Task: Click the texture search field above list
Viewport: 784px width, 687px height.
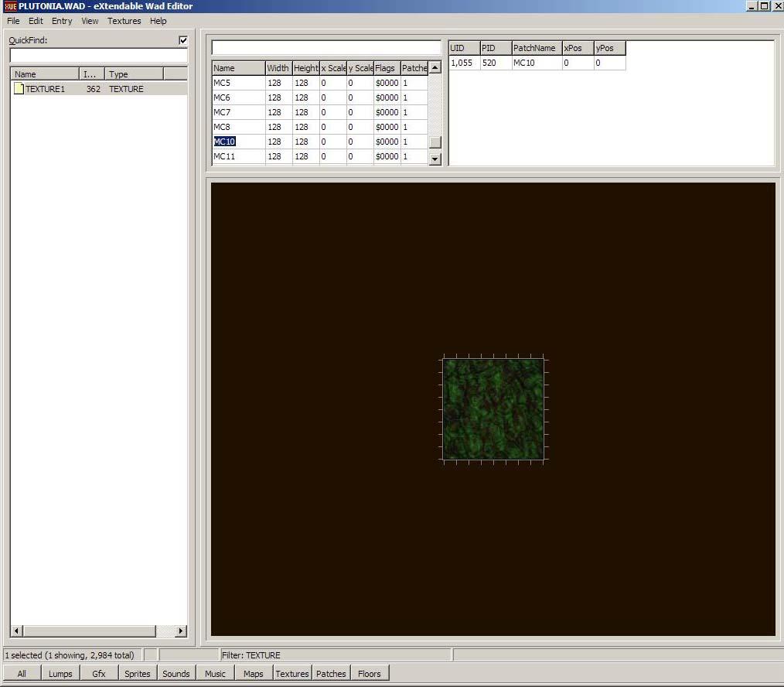Action: pos(326,48)
